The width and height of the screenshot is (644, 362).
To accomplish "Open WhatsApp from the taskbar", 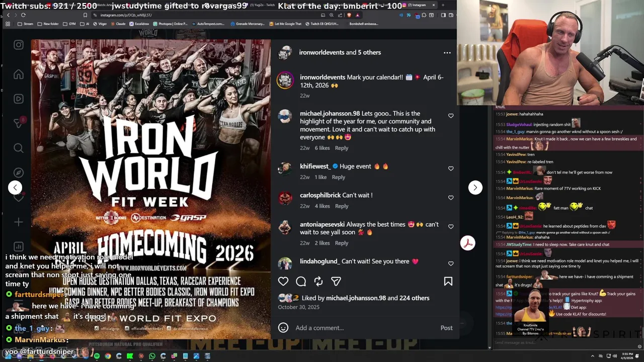I will (x=152, y=356).
